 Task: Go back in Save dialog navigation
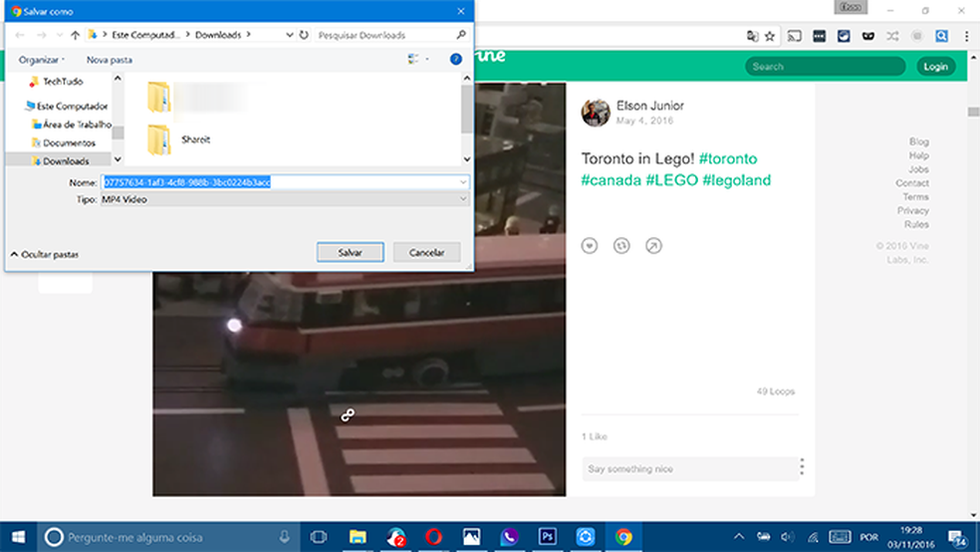click(x=20, y=35)
